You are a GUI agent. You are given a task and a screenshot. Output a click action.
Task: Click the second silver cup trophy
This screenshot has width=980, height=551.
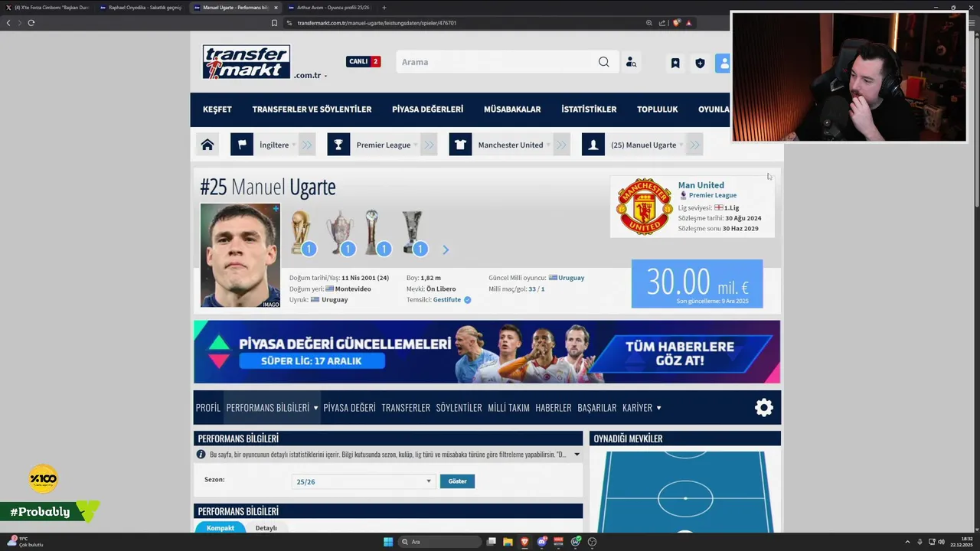pyautogui.click(x=339, y=233)
